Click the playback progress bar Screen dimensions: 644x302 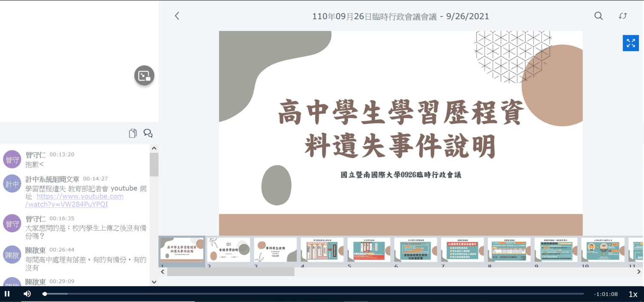pos(313,294)
